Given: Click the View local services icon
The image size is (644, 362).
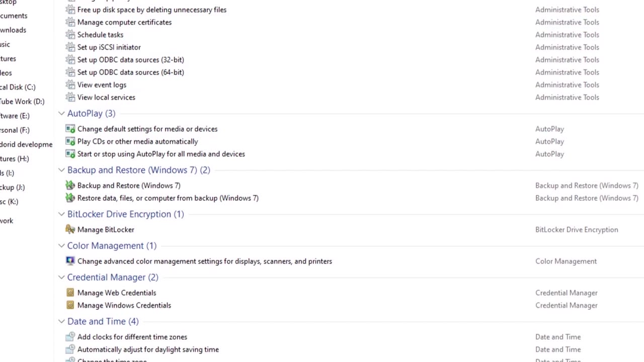Looking at the screenshot, I should tap(70, 98).
